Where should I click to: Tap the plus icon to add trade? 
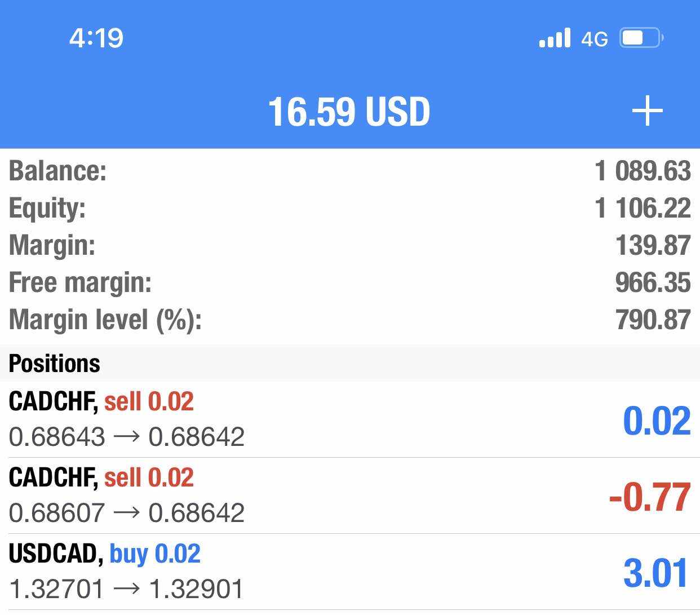[647, 110]
